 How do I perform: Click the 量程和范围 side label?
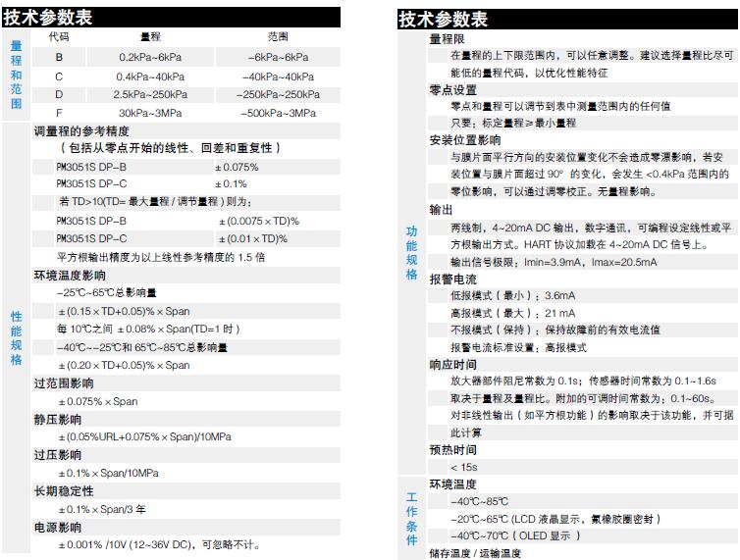click(x=16, y=75)
